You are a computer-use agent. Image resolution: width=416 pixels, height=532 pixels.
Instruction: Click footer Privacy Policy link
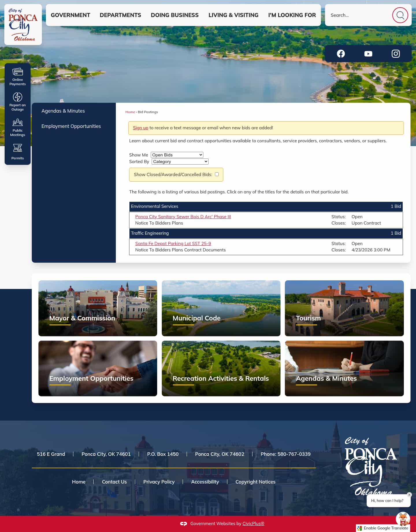click(159, 482)
